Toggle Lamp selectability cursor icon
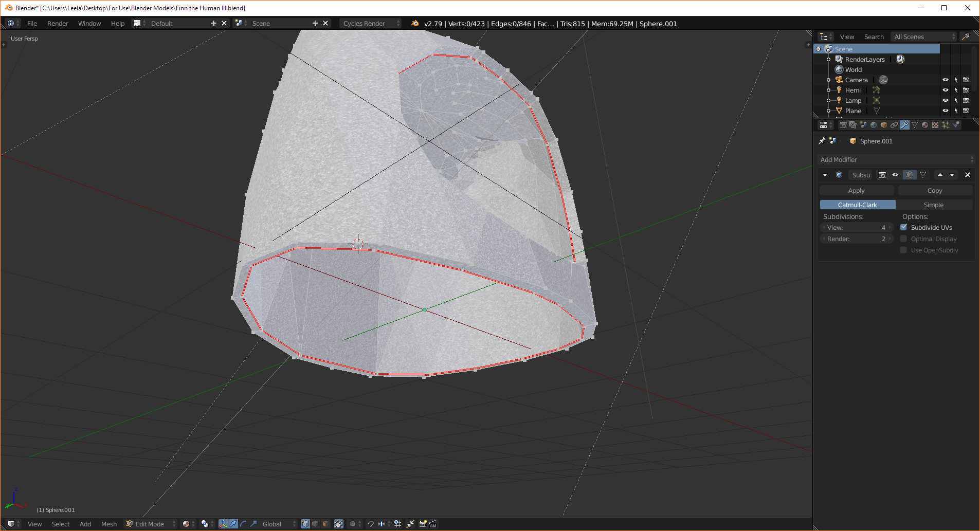 [956, 100]
